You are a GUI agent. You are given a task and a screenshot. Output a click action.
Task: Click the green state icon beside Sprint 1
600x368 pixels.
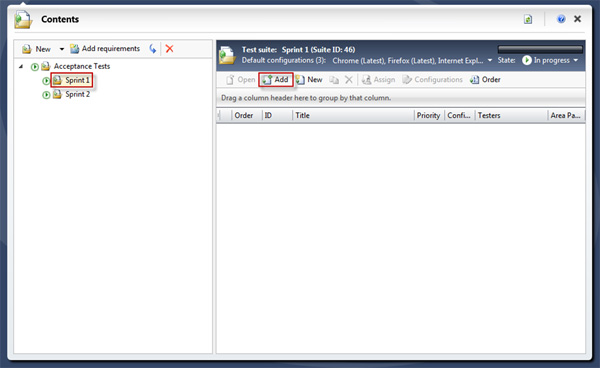46,81
